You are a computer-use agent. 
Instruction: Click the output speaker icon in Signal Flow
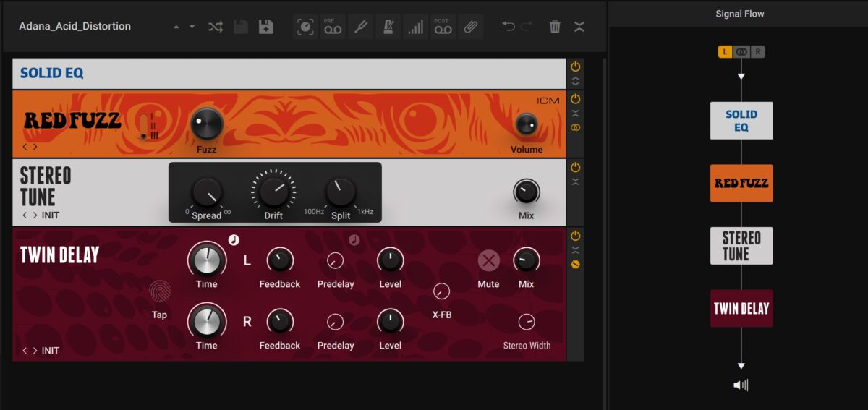741,385
